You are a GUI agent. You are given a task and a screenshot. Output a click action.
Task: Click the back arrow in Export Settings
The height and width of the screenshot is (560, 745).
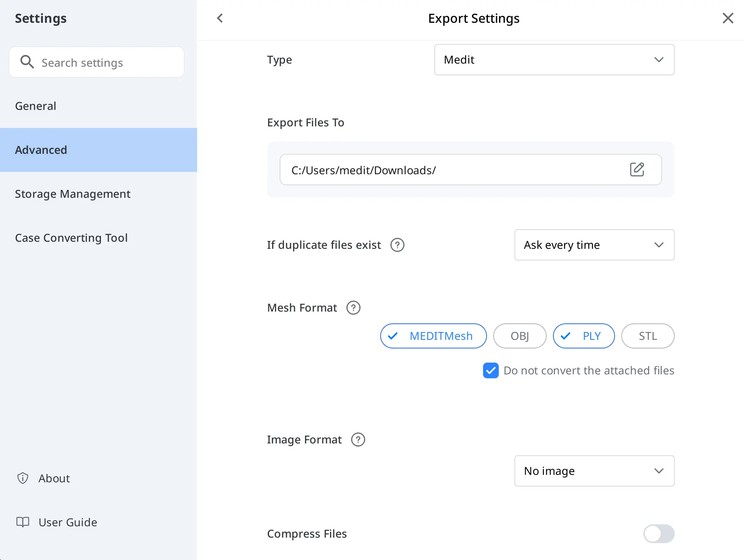tap(220, 18)
